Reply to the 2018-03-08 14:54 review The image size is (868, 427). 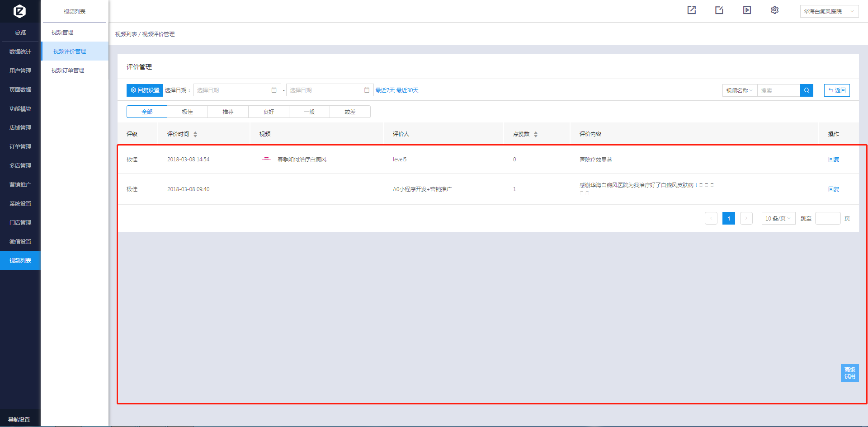(833, 160)
